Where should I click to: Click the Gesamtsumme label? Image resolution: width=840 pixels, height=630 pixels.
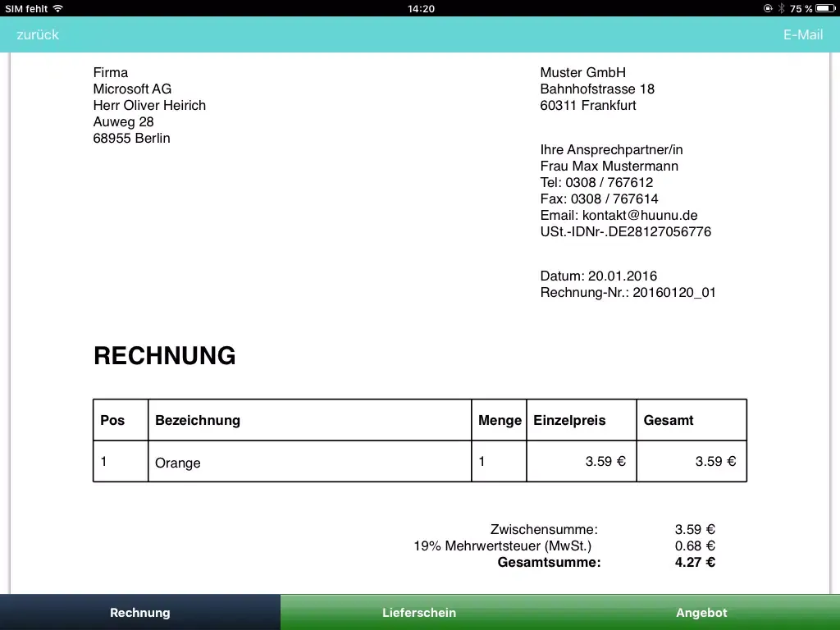coord(549,562)
